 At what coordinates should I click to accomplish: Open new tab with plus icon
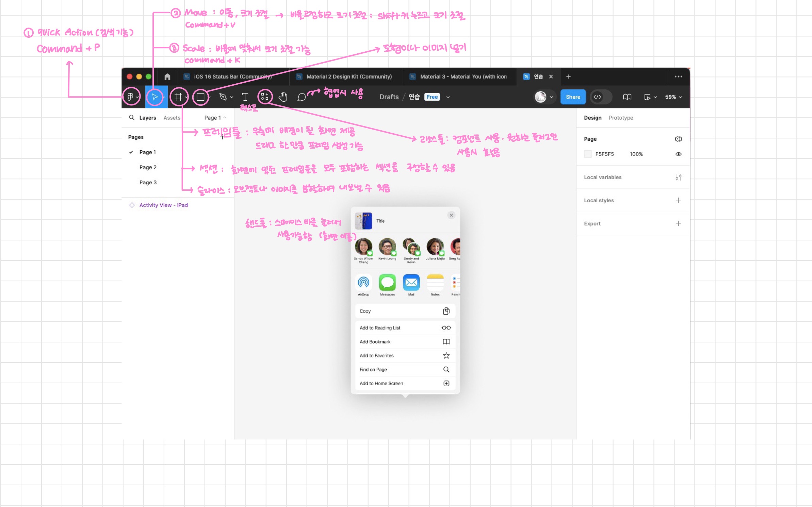click(568, 77)
